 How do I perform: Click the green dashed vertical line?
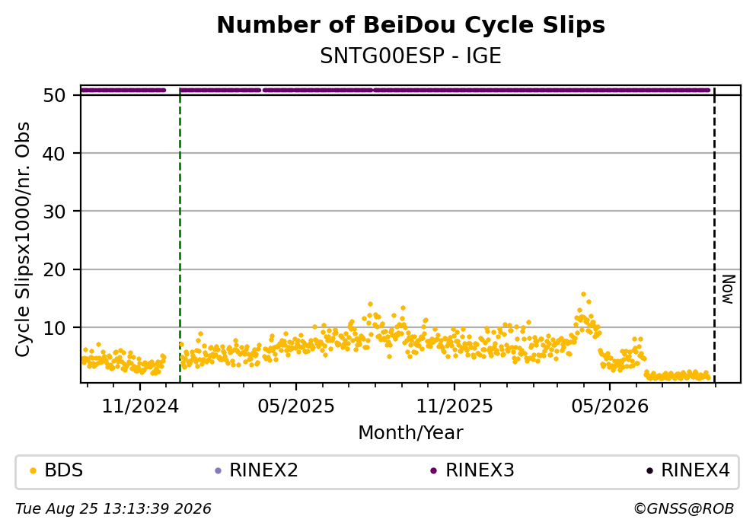click(x=180, y=234)
